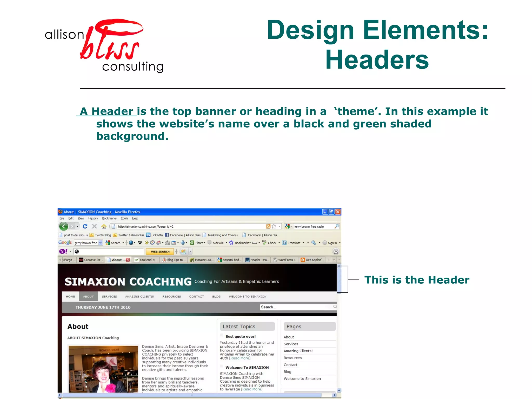The image size is (532, 399).
Task: Click the Forward arrow in Firefox
Action: point(72,226)
